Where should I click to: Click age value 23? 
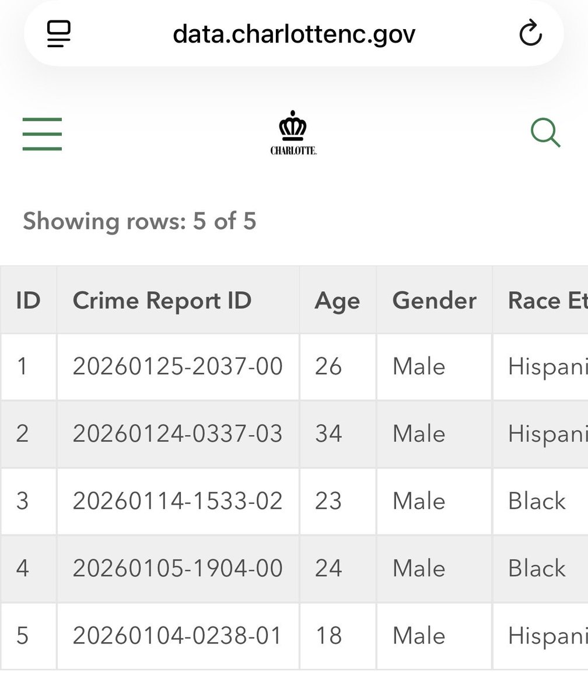tap(328, 501)
